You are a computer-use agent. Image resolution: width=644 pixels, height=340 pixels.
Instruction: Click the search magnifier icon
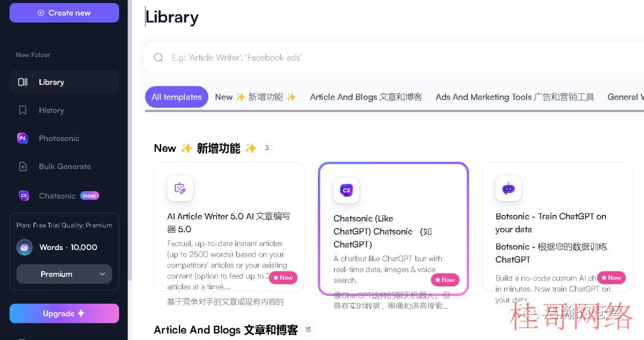pyautogui.click(x=159, y=57)
